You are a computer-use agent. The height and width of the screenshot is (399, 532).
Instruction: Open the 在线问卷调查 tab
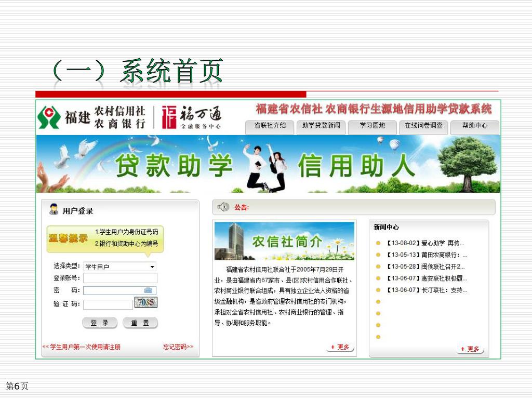click(x=423, y=126)
